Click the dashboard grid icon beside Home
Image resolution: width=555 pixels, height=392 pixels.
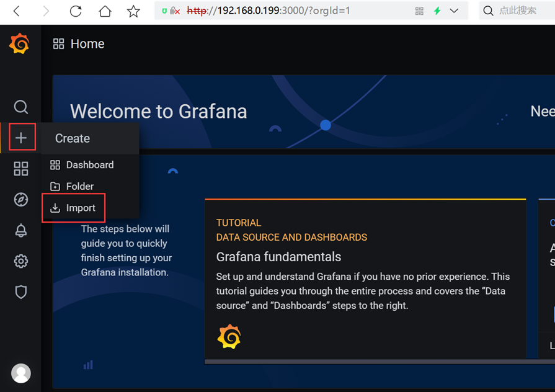tap(58, 44)
